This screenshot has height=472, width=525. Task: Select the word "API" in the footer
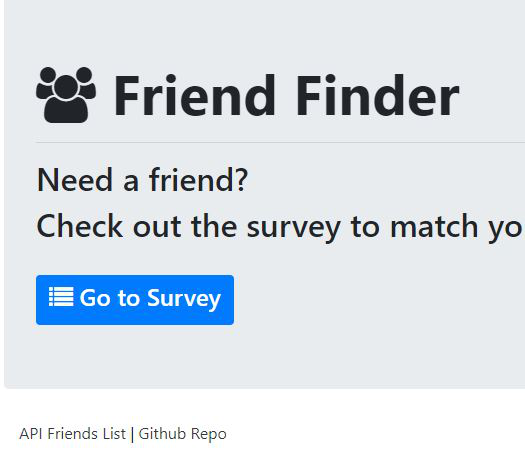pos(31,434)
